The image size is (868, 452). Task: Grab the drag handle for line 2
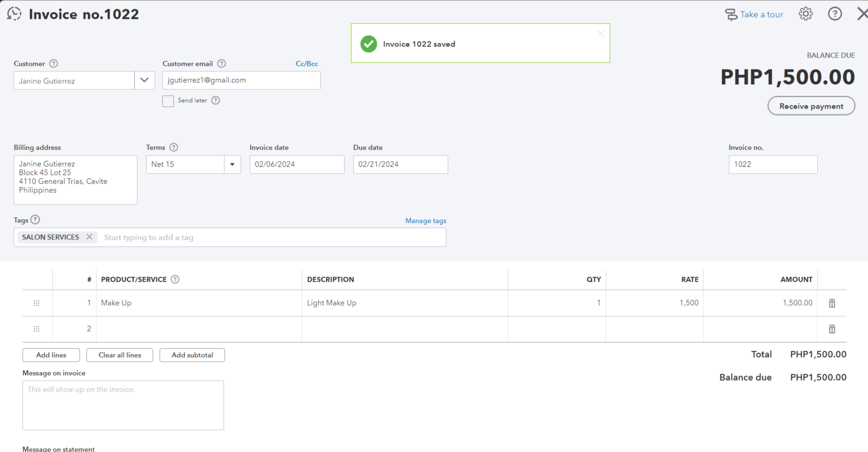[36, 329]
